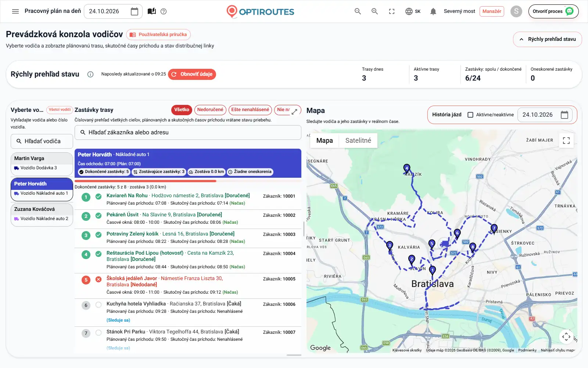This screenshot has width=588, height=368.
Task: Open the map book icon in header
Action: [x=152, y=11]
